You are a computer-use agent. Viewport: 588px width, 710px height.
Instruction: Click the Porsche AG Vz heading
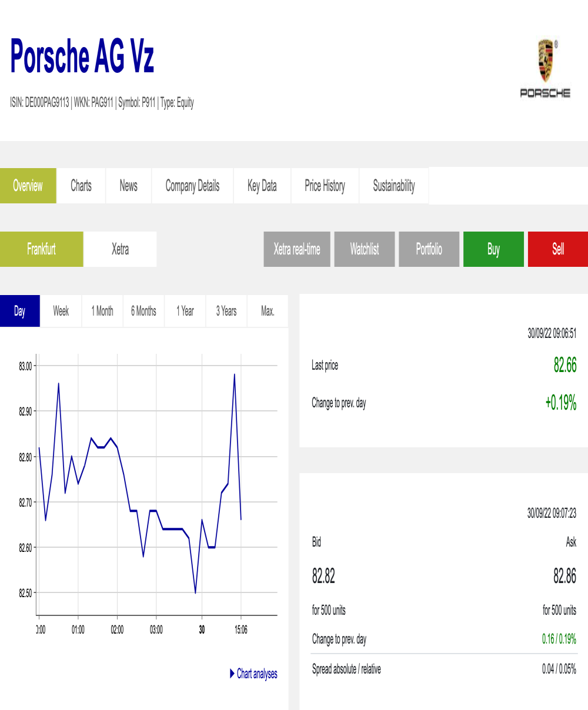(x=82, y=56)
